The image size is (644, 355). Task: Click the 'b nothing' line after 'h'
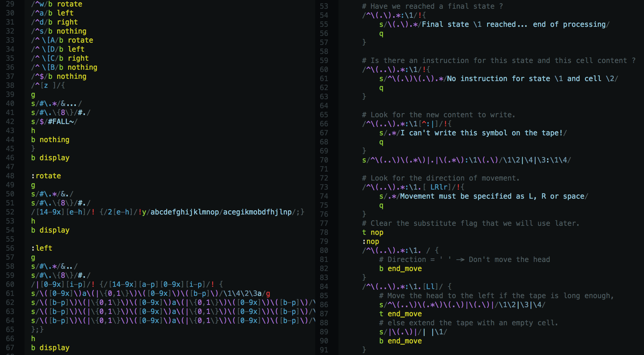(50, 140)
